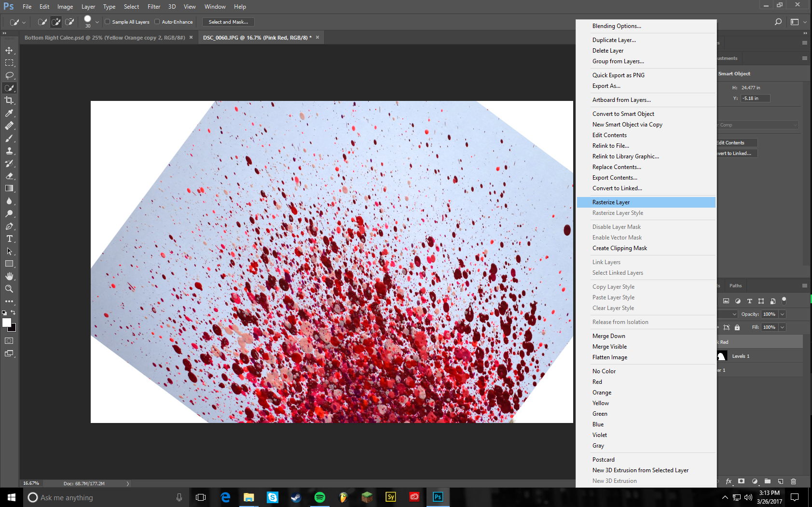Close the DSC_0060.JPG document tab

[317, 37]
